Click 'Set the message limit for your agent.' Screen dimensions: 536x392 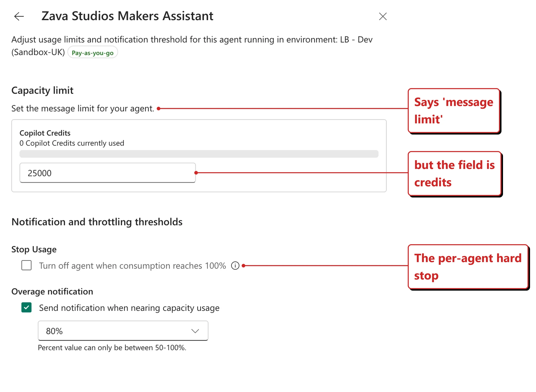pos(83,109)
